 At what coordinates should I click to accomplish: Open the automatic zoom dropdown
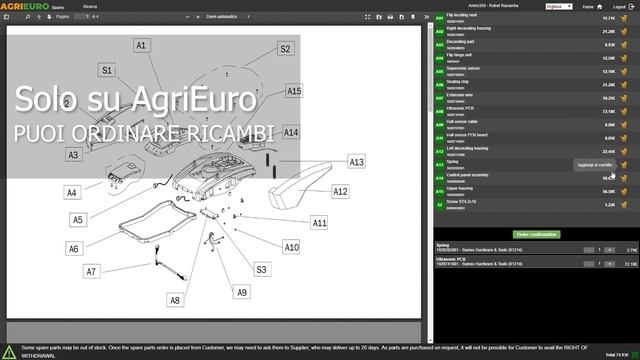point(228,17)
